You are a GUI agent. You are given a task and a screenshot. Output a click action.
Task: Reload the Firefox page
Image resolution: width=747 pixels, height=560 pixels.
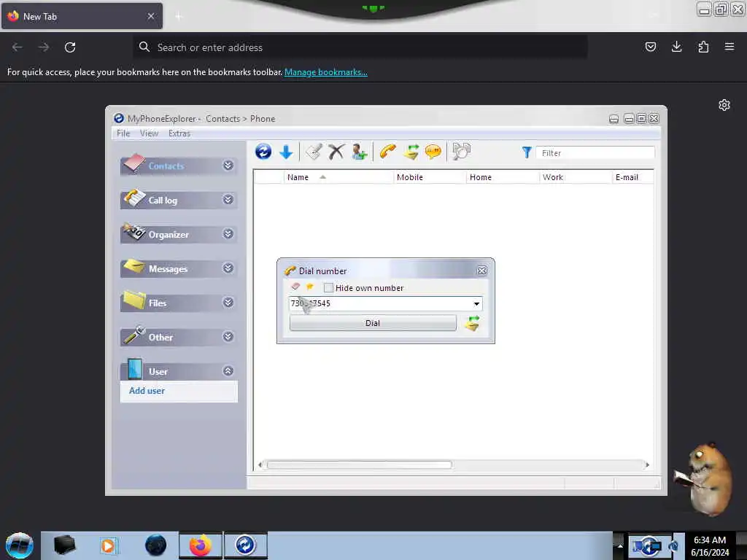coord(70,47)
